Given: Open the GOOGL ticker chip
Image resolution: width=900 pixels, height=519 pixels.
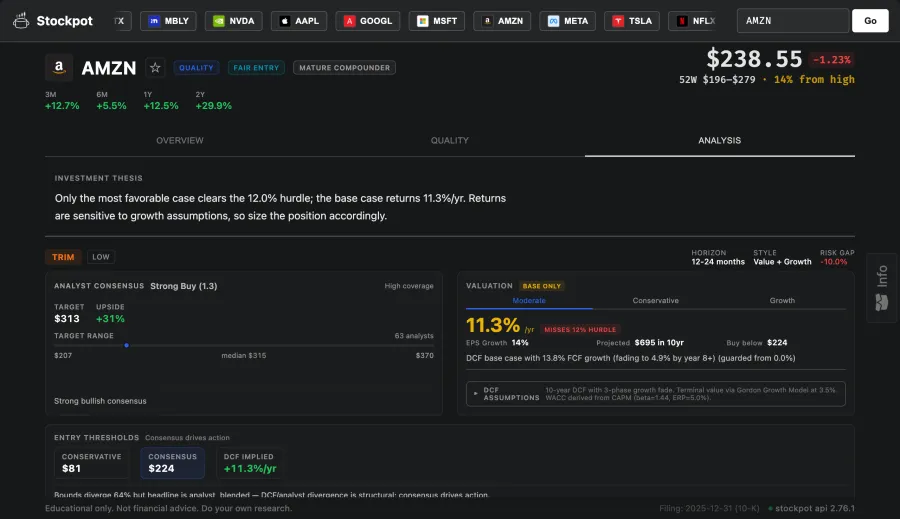Looking at the screenshot, I should 368,21.
